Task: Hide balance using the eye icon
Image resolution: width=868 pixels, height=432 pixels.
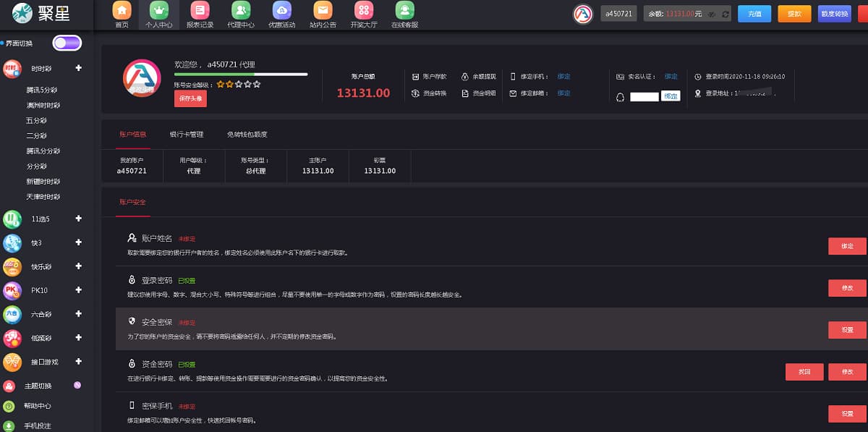Action: (712, 14)
